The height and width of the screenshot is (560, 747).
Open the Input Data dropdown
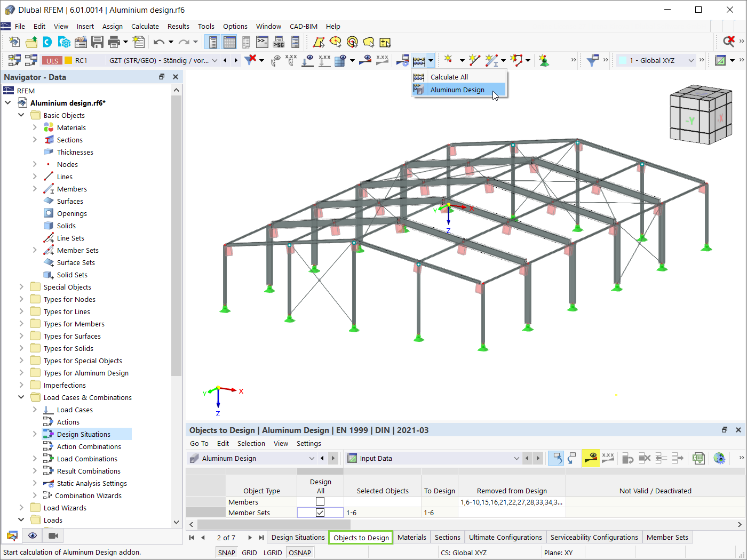click(516, 458)
